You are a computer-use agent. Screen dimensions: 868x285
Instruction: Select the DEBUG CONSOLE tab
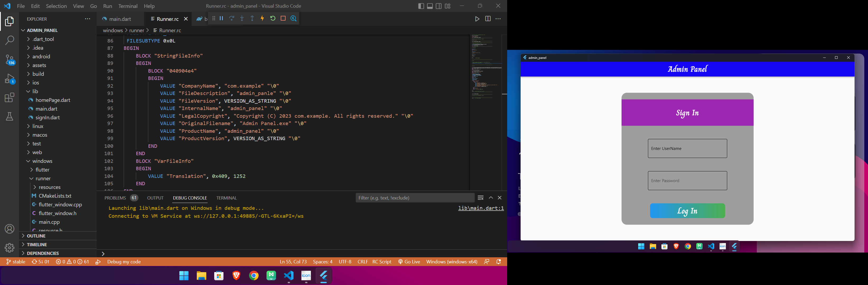[x=190, y=198]
